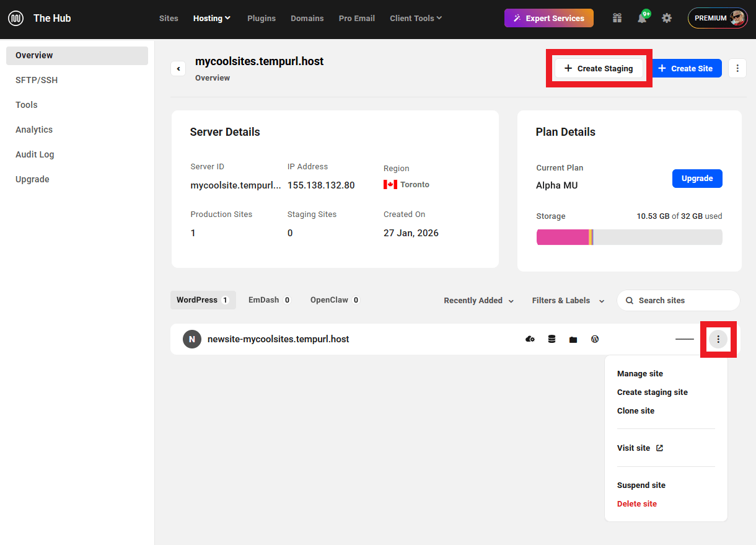
Task: Choose Manage site from context menu
Action: coord(640,374)
